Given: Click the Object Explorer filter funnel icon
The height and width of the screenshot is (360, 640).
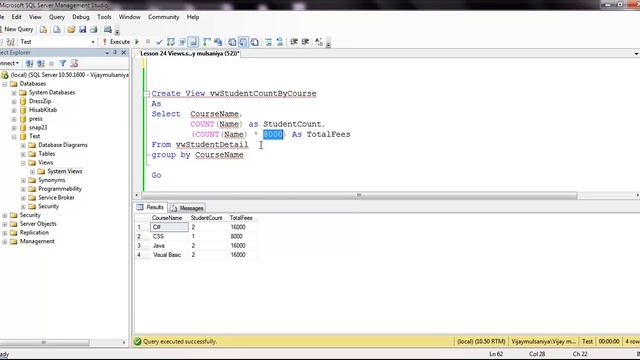Looking at the screenshot, I should [x=63, y=63].
